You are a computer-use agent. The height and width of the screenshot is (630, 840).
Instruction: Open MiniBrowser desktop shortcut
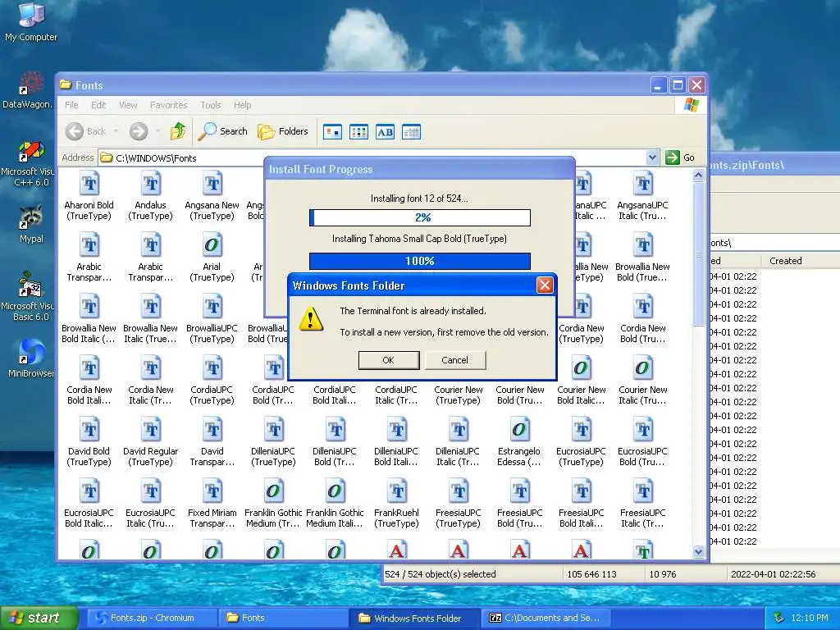click(x=31, y=358)
